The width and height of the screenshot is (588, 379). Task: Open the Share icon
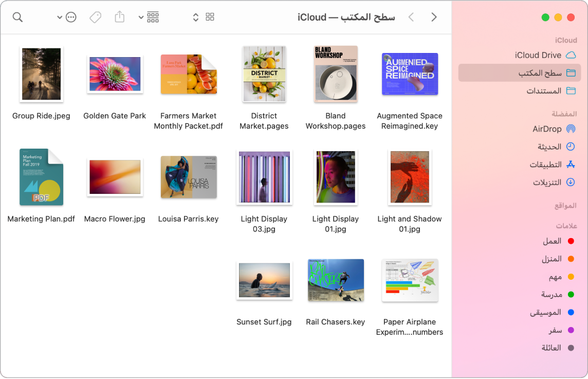[x=119, y=17]
